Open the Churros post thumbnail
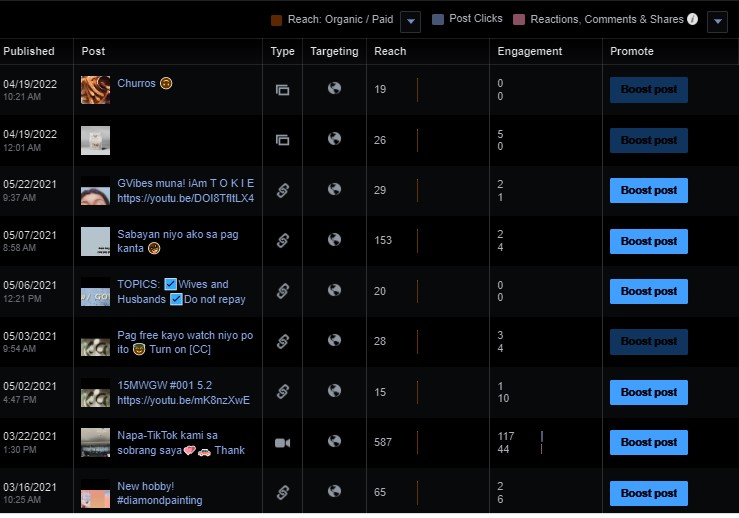 pyautogui.click(x=95, y=89)
